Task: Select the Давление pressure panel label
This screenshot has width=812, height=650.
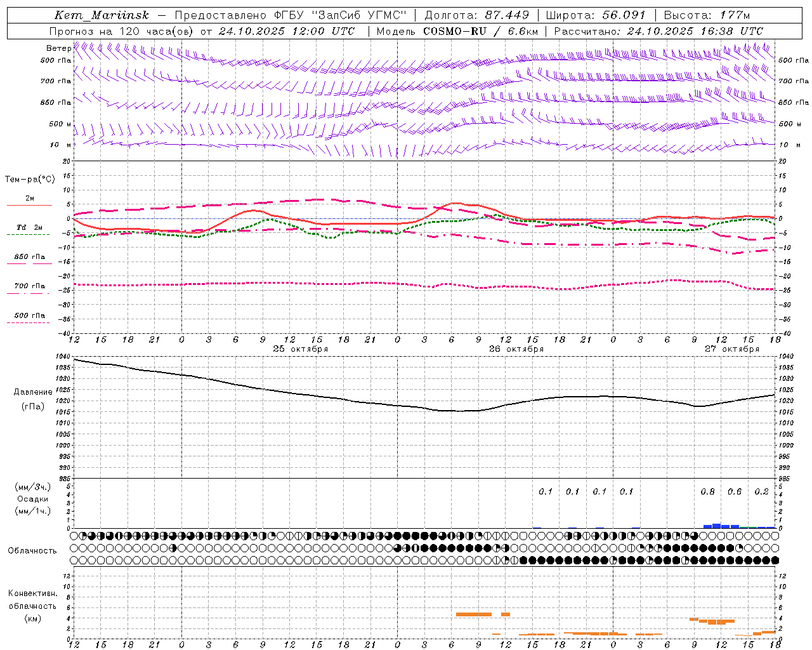Action: [x=33, y=392]
